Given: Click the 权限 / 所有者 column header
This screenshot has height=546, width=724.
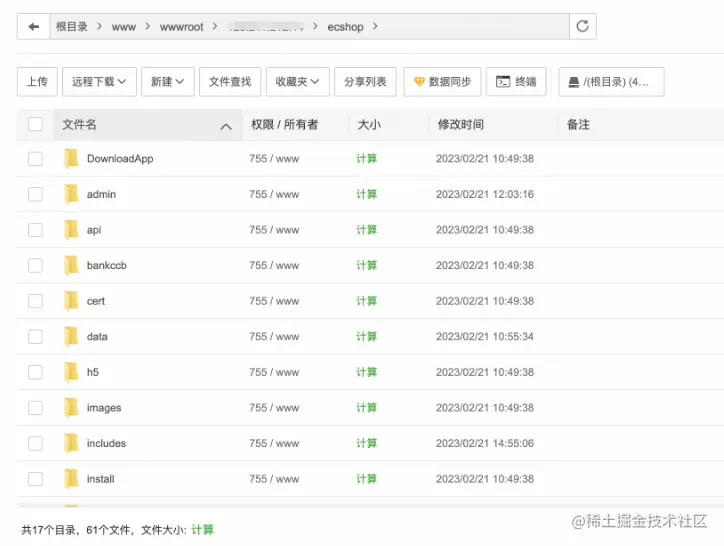Looking at the screenshot, I should click(x=284, y=124).
